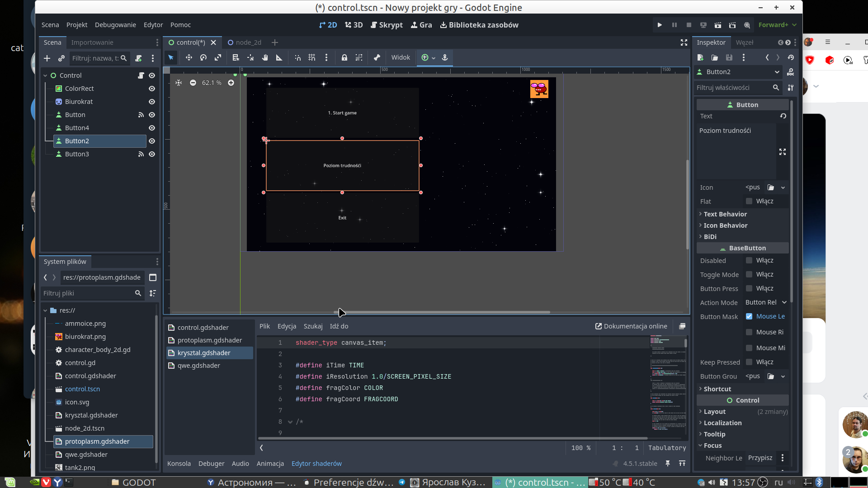This screenshot has height=488, width=868.
Task: Enable Toggle Mode checkbox
Action: (749, 274)
